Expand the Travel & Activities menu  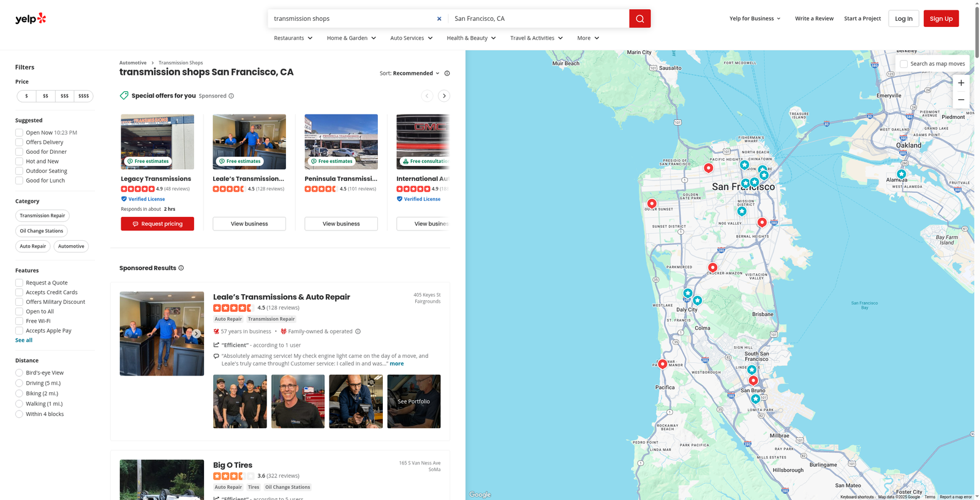click(x=537, y=38)
